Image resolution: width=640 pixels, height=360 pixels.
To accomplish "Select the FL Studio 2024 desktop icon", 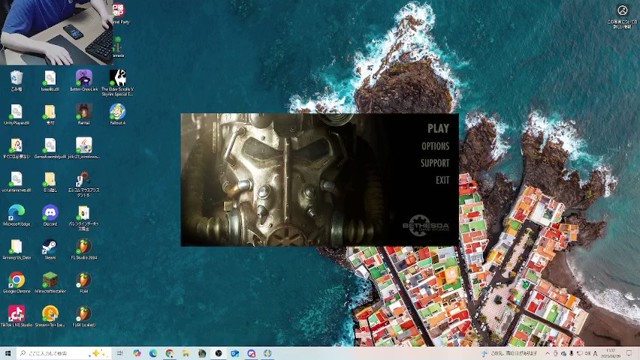I will pyautogui.click(x=84, y=249).
